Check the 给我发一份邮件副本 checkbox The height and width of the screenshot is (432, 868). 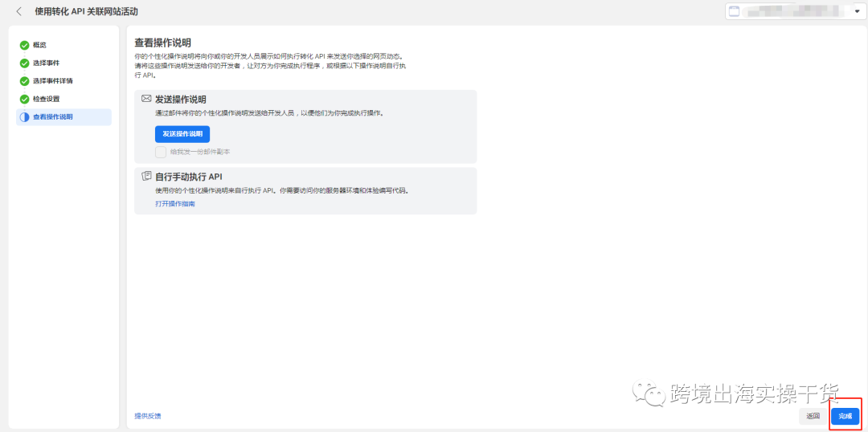[161, 152]
